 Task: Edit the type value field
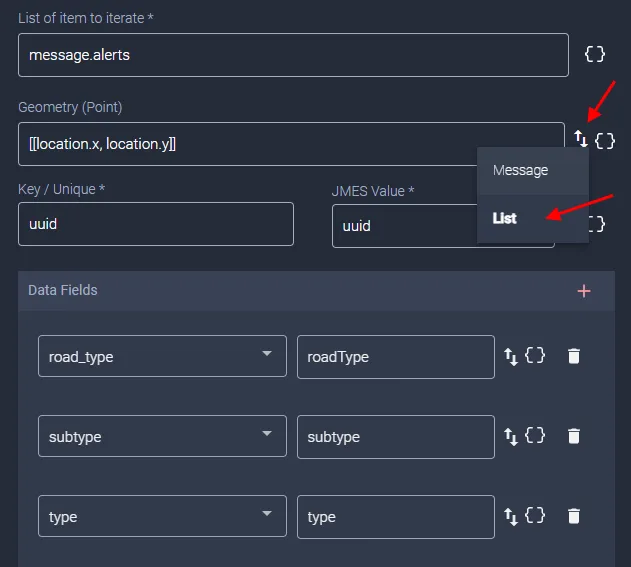[x=396, y=517]
